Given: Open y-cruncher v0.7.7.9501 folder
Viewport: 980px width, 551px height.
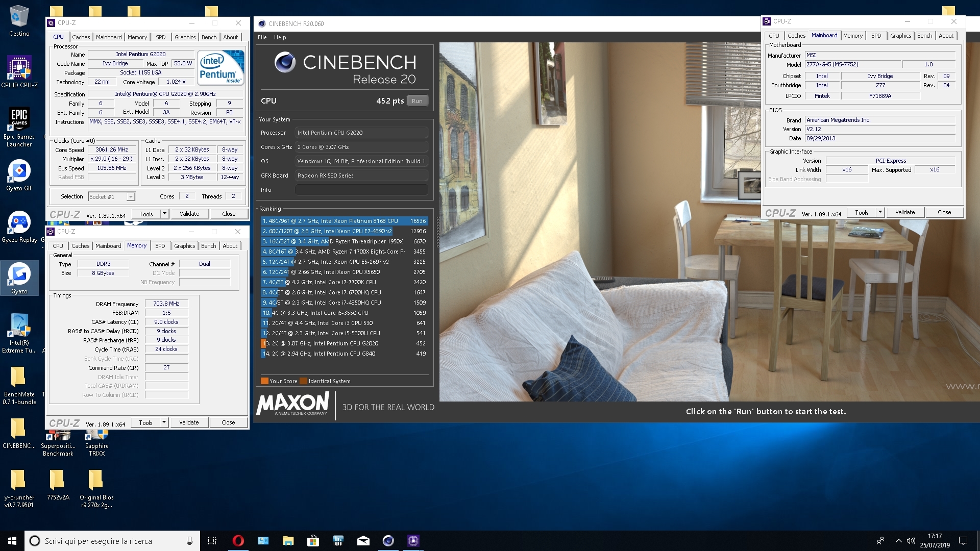Looking at the screenshot, I should pos(19,488).
